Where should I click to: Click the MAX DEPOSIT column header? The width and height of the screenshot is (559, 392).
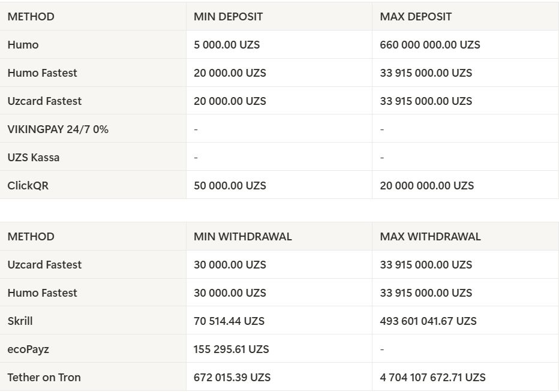[x=416, y=17]
